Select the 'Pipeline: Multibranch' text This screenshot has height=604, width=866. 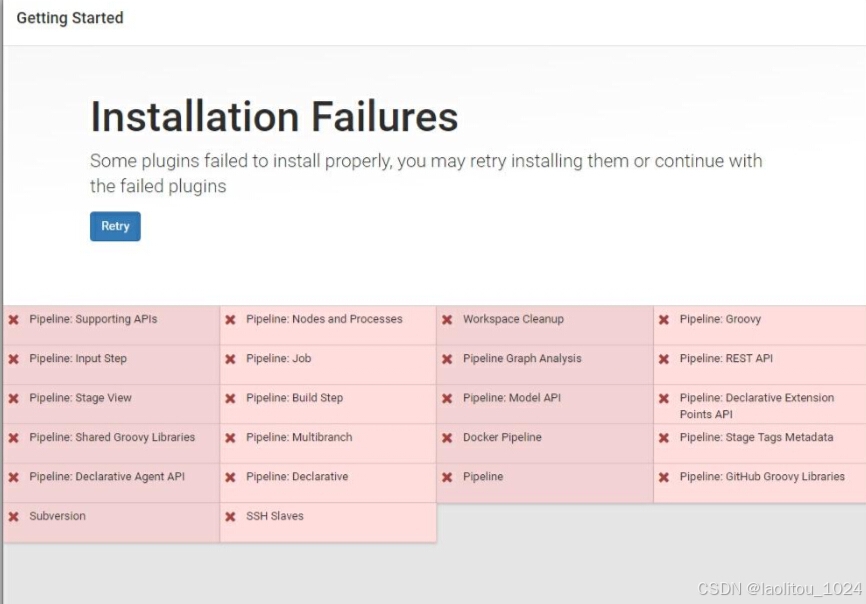[x=299, y=437]
